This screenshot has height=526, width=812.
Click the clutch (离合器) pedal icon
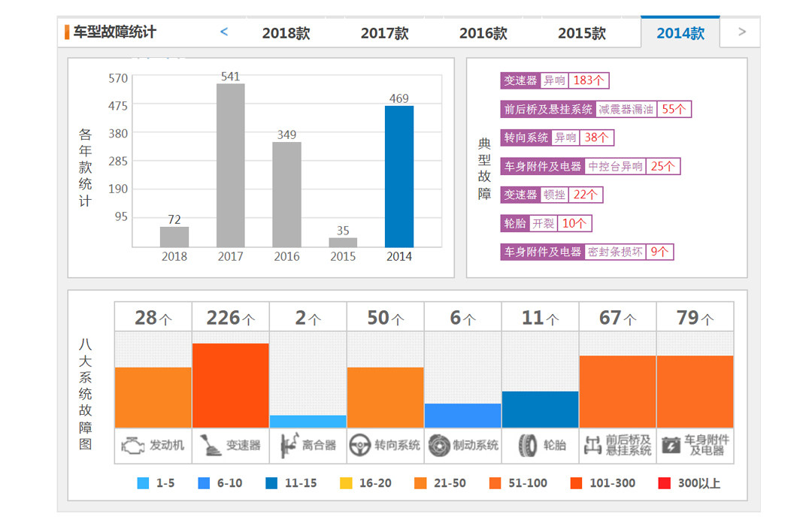pyautogui.click(x=286, y=446)
